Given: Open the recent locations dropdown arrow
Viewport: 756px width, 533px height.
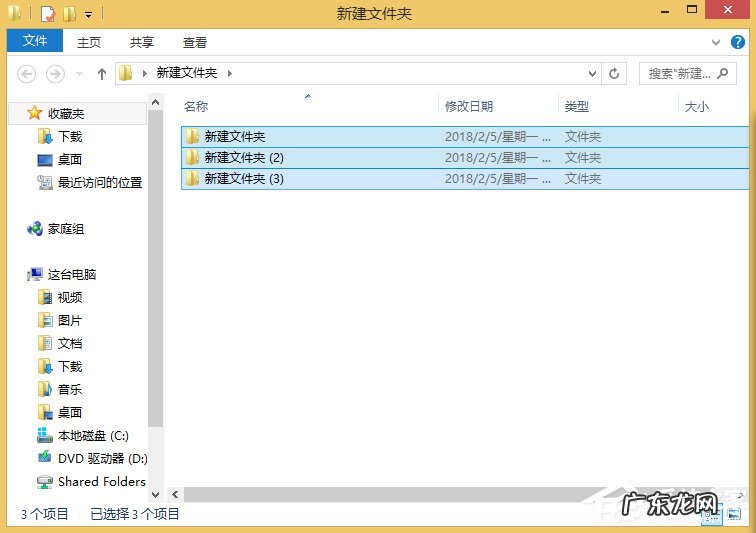Looking at the screenshot, I should (80, 74).
